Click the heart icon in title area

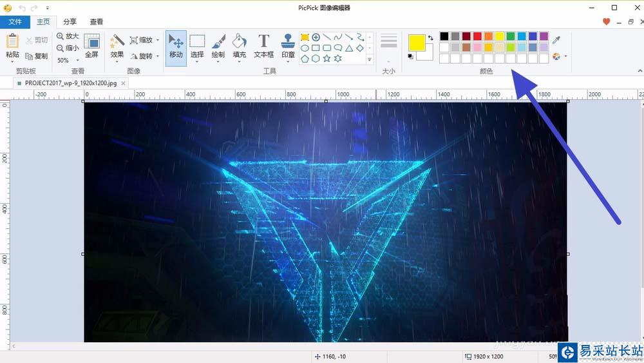click(x=606, y=22)
